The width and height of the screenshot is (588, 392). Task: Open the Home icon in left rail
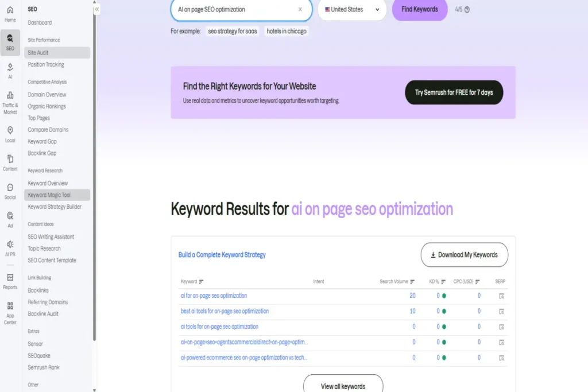pyautogui.click(x=10, y=14)
